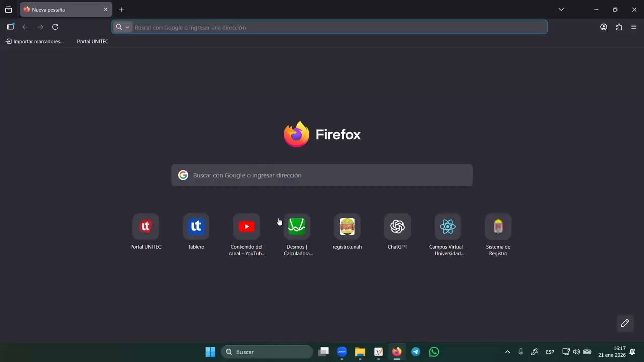Open search engine dropdown in address bar
The image size is (644, 362).
(x=122, y=27)
